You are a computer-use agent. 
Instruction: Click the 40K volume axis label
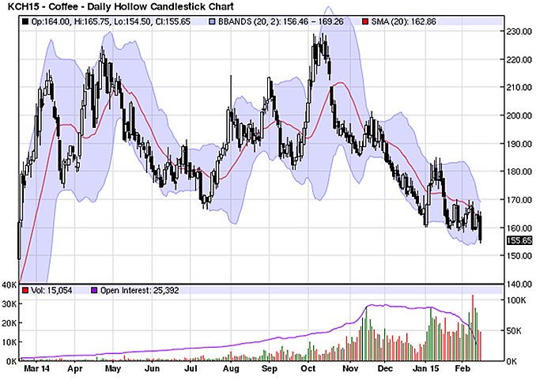pos(9,284)
